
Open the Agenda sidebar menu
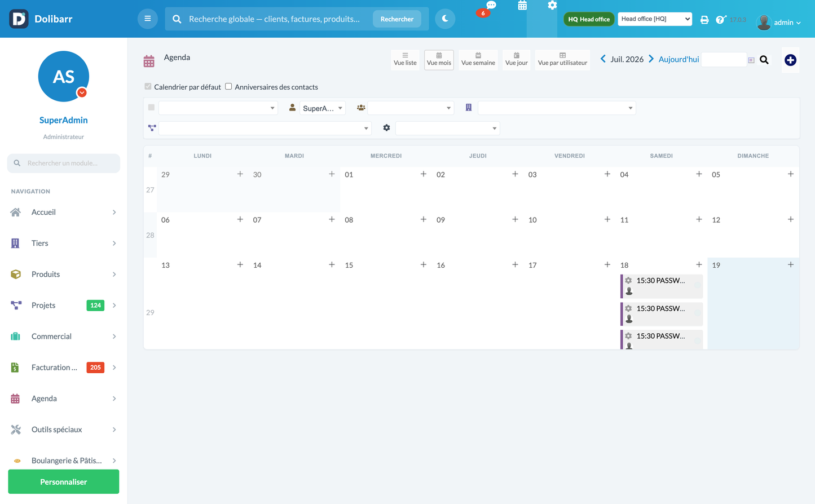click(x=64, y=398)
